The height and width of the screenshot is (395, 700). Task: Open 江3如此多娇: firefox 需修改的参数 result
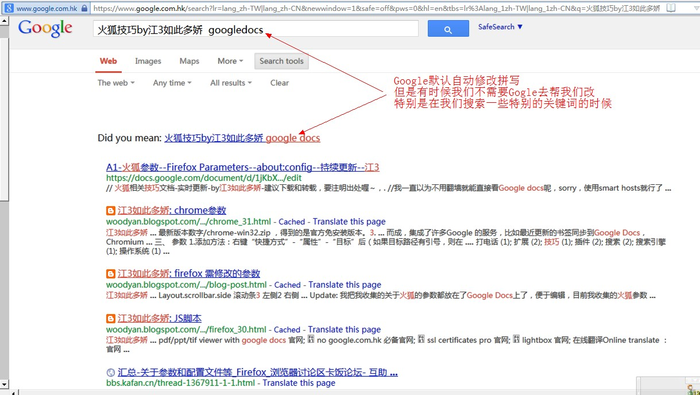[189, 274]
